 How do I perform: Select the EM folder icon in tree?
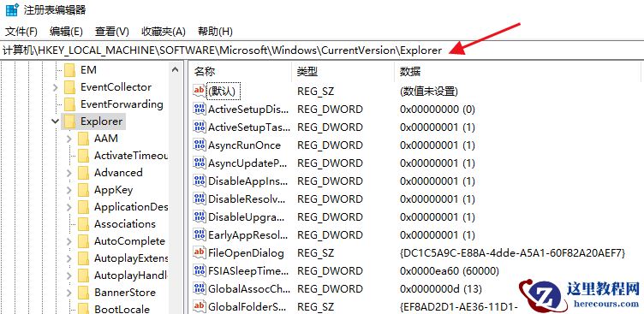70,70
